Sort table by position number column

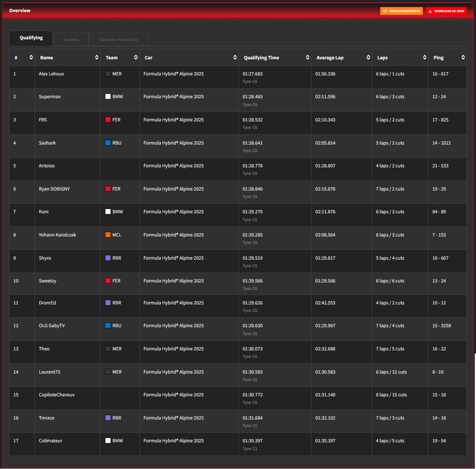click(x=31, y=57)
